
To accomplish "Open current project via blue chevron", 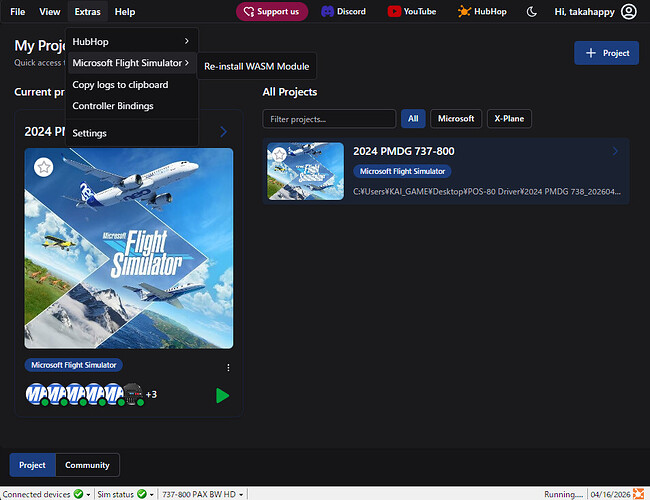I will 223,132.
